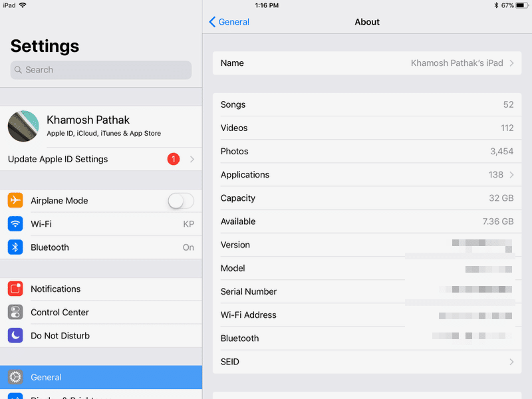Tap the Airplane Mode icon
Image resolution: width=532 pixels, height=399 pixels.
[x=15, y=201]
